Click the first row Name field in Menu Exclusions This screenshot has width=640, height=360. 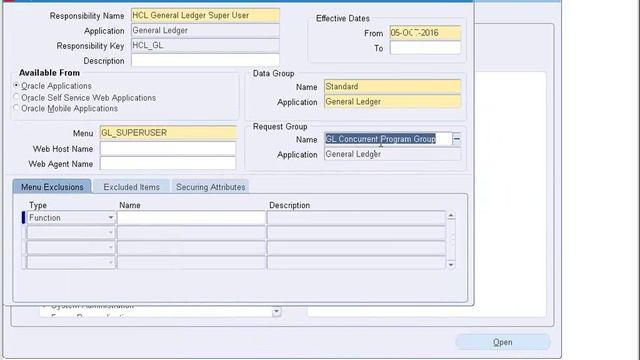[x=191, y=218]
